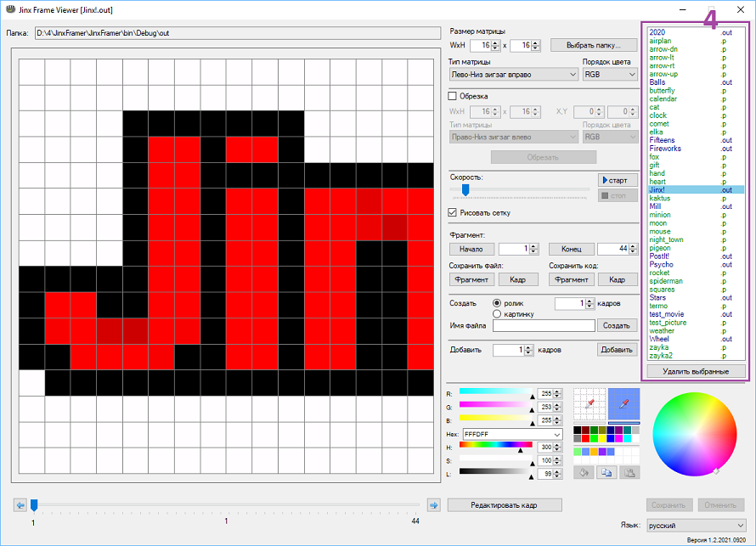Choose the teal palette swatch

[627, 430]
